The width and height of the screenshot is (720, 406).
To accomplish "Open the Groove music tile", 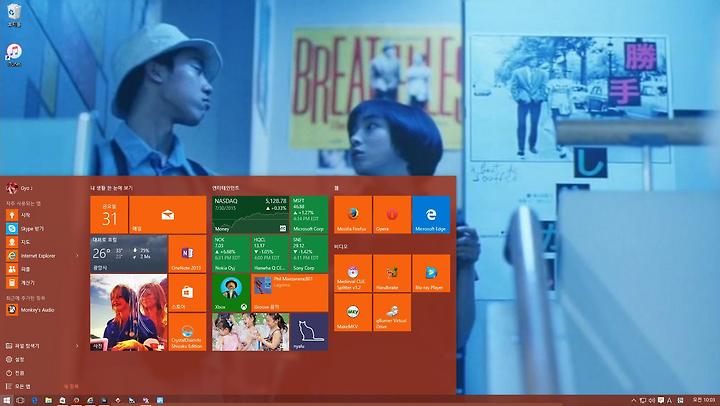I will point(290,293).
